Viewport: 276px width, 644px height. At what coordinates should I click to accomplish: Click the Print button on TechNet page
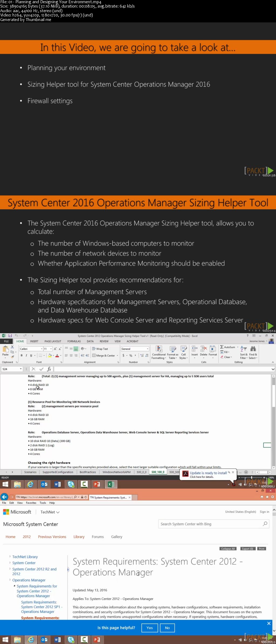pyautogui.click(x=262, y=549)
